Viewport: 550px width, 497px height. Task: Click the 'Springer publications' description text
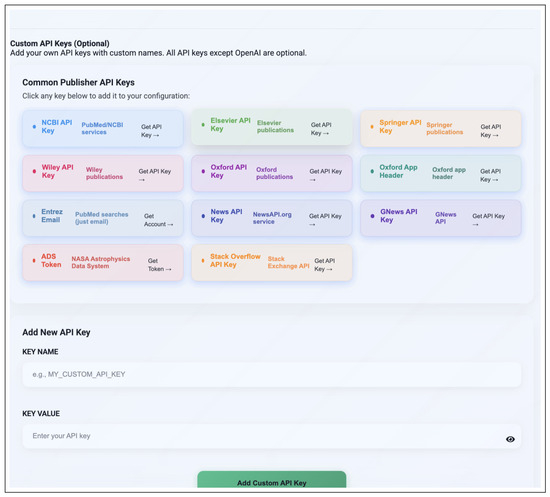444,128
